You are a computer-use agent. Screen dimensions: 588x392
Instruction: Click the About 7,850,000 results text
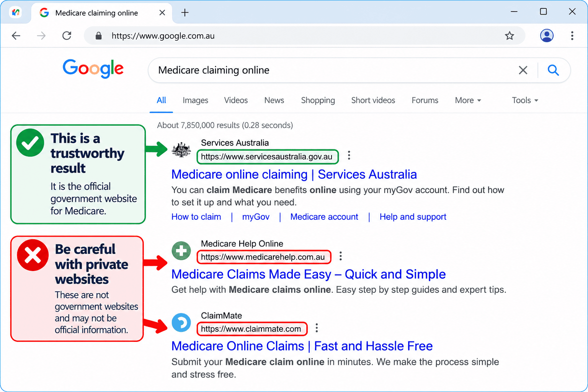coord(225,125)
